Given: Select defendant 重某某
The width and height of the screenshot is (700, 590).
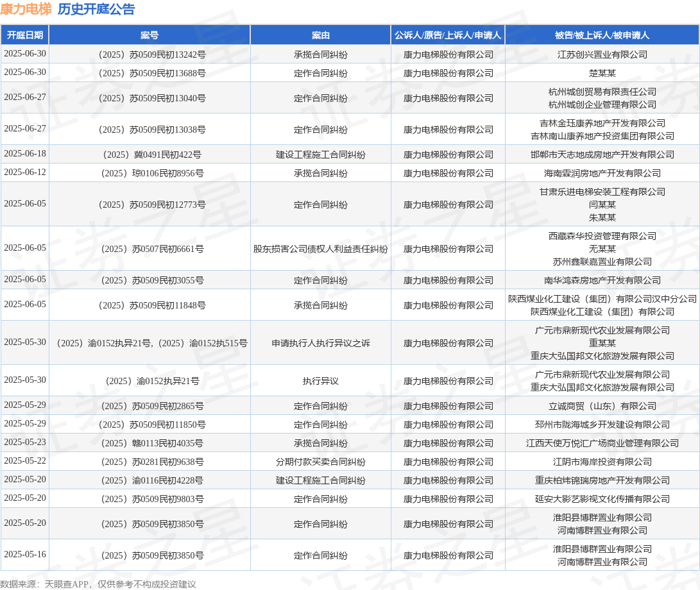Looking at the screenshot, I should (x=602, y=343).
